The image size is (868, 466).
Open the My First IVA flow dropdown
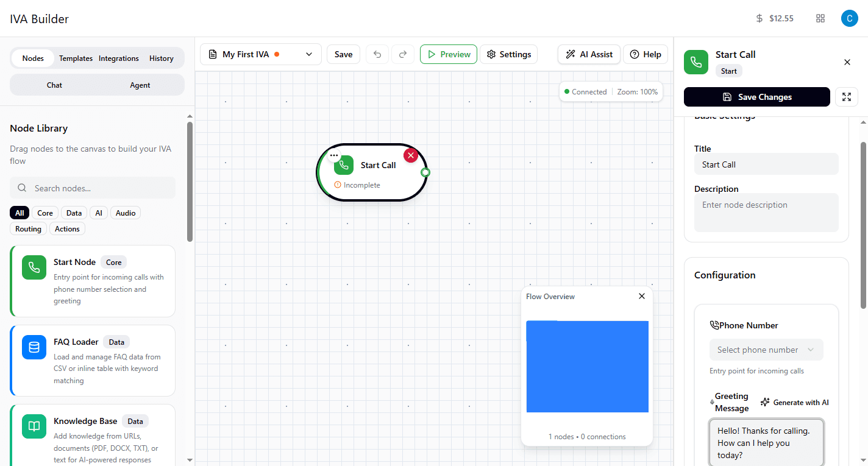tap(308, 54)
